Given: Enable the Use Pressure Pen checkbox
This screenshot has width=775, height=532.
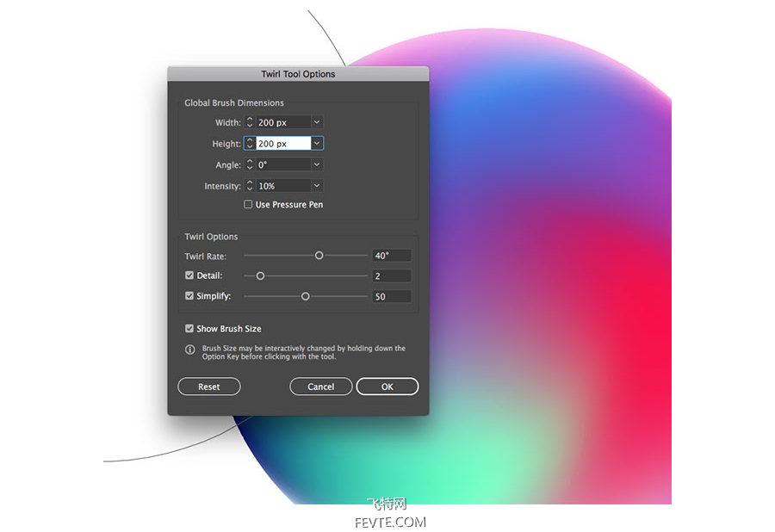Looking at the screenshot, I should (248, 204).
